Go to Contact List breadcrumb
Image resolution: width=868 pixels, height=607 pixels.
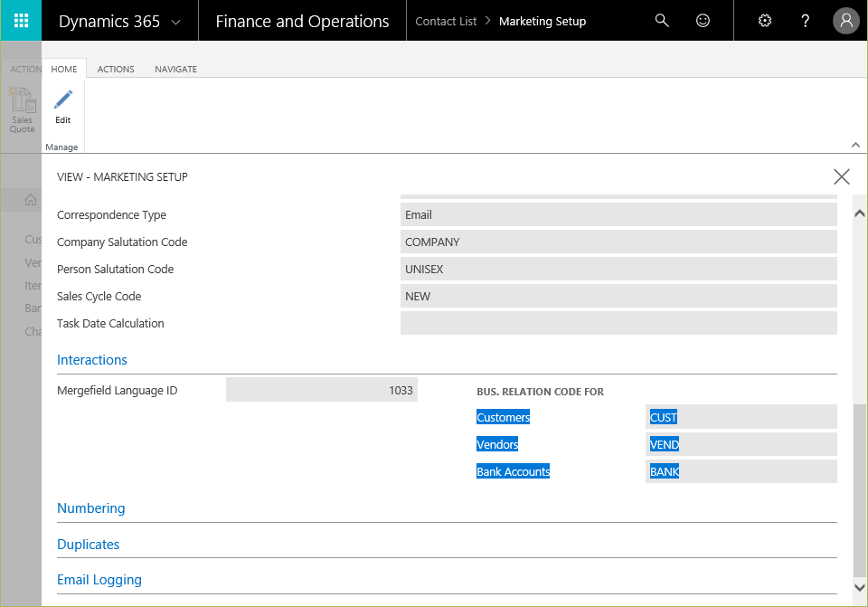click(446, 21)
